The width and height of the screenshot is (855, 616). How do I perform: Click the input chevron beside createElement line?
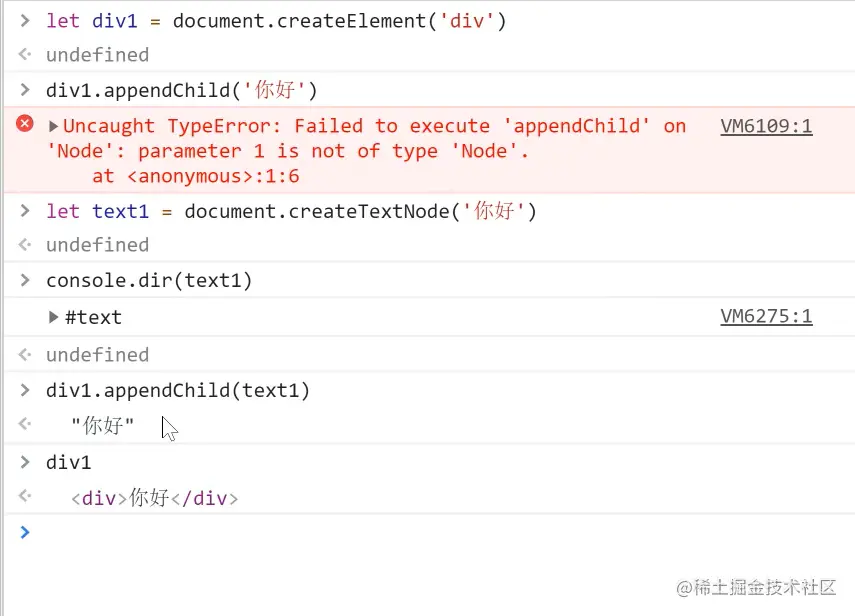25,20
